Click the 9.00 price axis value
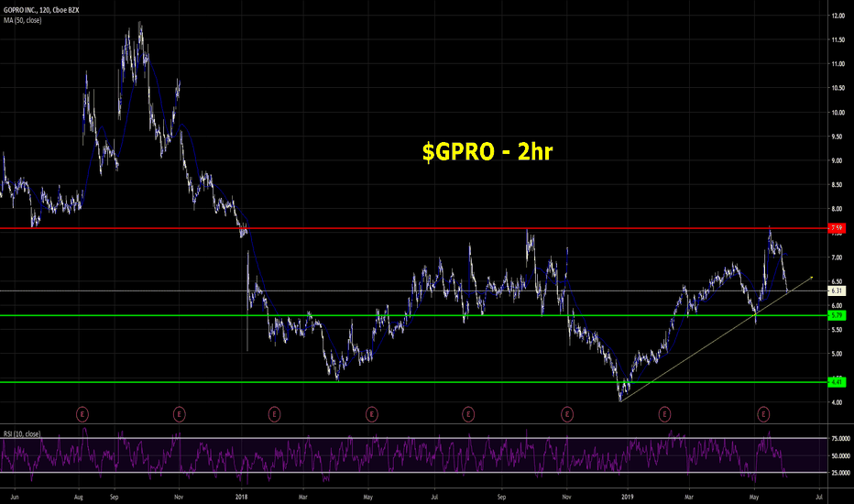 coord(838,160)
